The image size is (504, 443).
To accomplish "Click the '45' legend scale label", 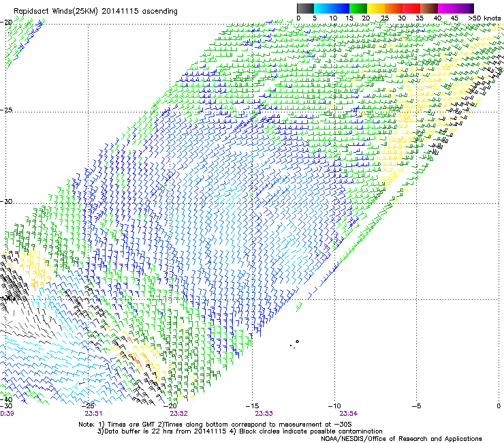I will [x=454, y=18].
